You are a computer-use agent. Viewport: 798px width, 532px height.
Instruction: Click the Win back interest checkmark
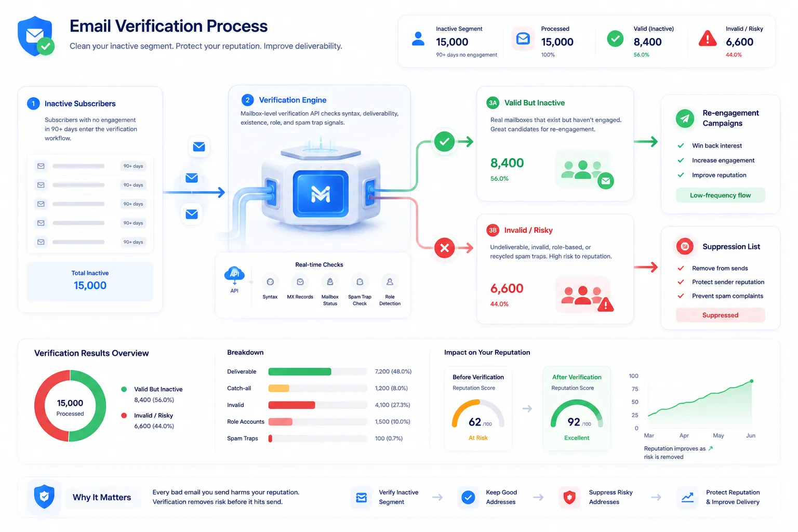(681, 145)
